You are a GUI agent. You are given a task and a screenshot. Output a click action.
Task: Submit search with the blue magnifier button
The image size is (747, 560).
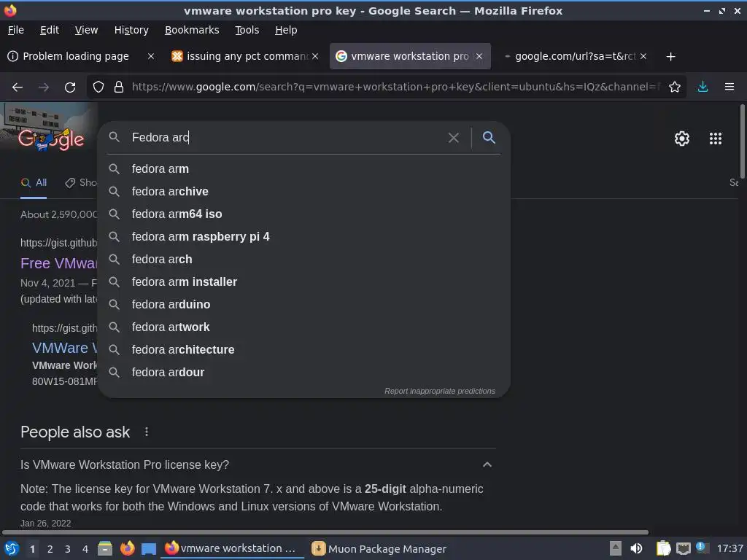[x=489, y=138]
